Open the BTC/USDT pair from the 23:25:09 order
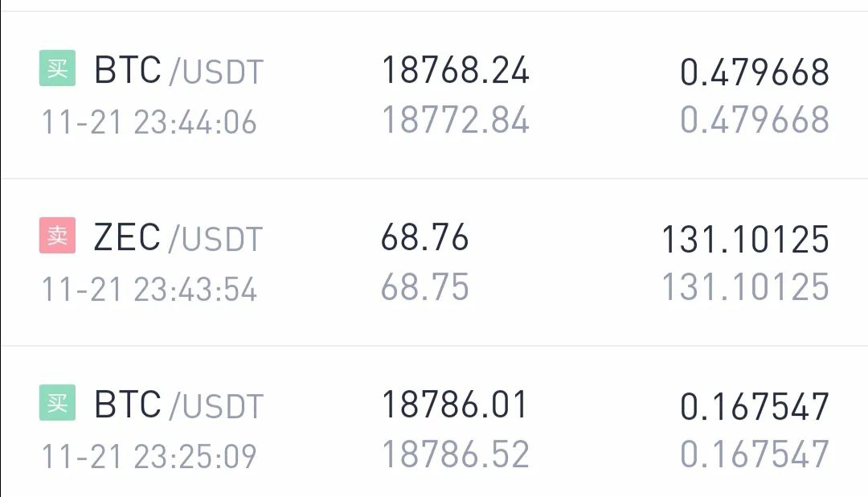The height and width of the screenshot is (497, 868). [178, 405]
